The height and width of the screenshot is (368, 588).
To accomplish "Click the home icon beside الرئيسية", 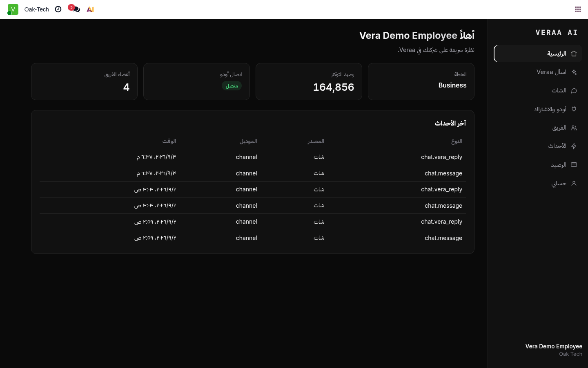I will click(x=574, y=54).
